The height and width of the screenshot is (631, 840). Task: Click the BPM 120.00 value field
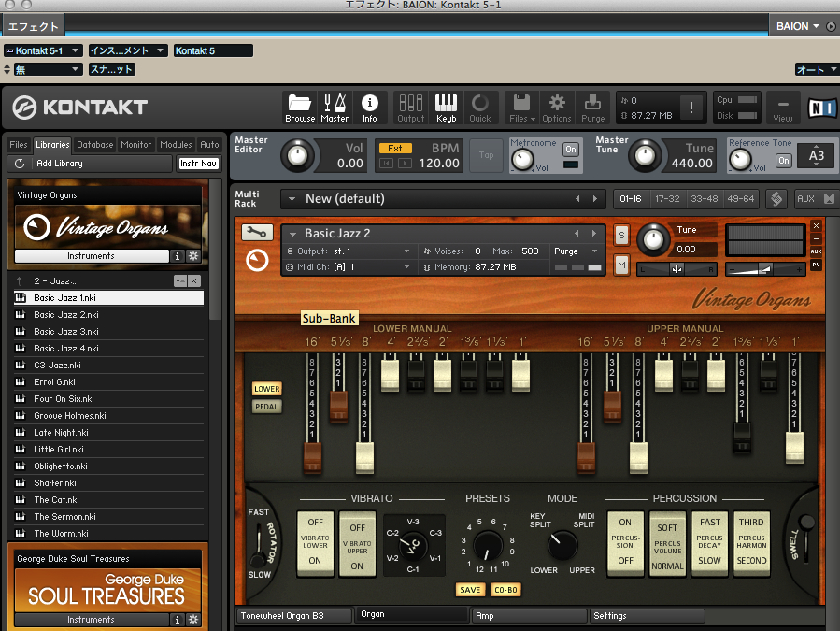pos(439,163)
